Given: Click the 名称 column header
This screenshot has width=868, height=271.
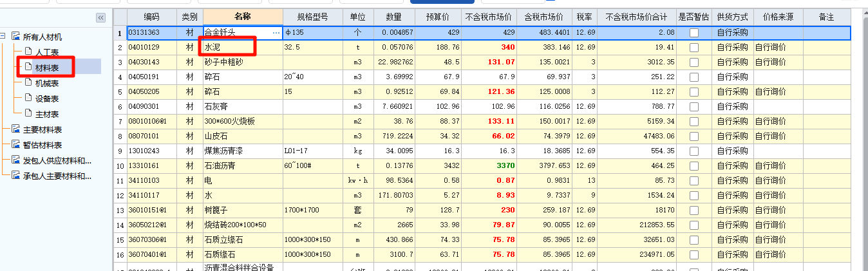Looking at the screenshot, I should [243, 17].
